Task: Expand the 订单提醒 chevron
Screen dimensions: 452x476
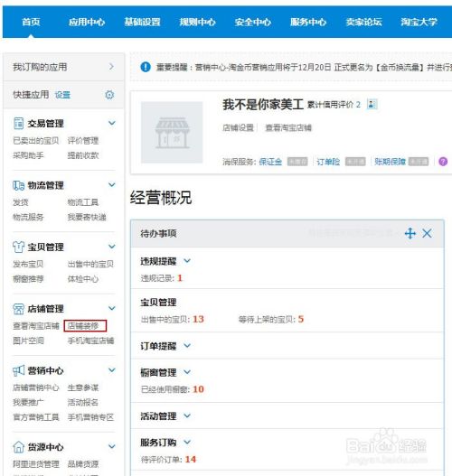Action: pos(187,345)
